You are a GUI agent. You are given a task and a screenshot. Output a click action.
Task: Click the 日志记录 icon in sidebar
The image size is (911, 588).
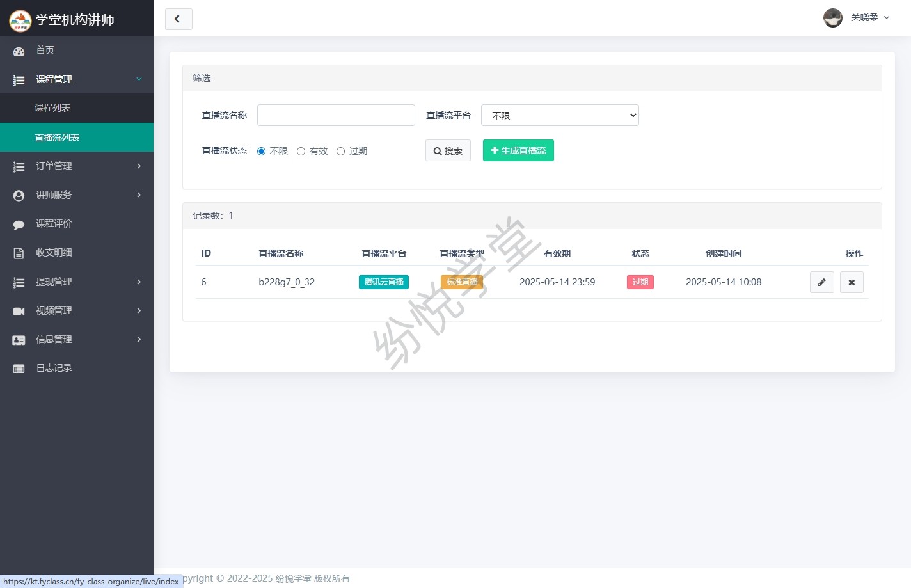coord(19,369)
